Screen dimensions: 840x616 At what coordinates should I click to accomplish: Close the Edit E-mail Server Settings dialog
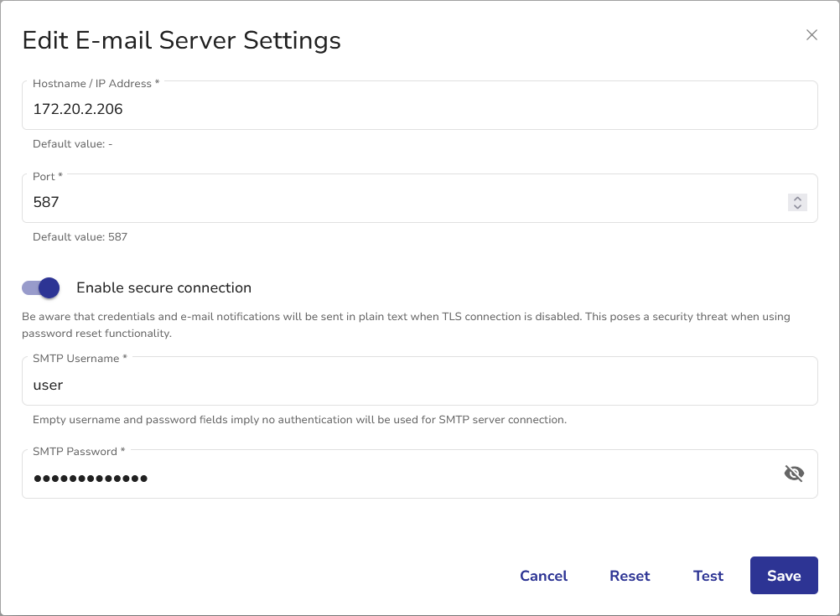pos(811,35)
